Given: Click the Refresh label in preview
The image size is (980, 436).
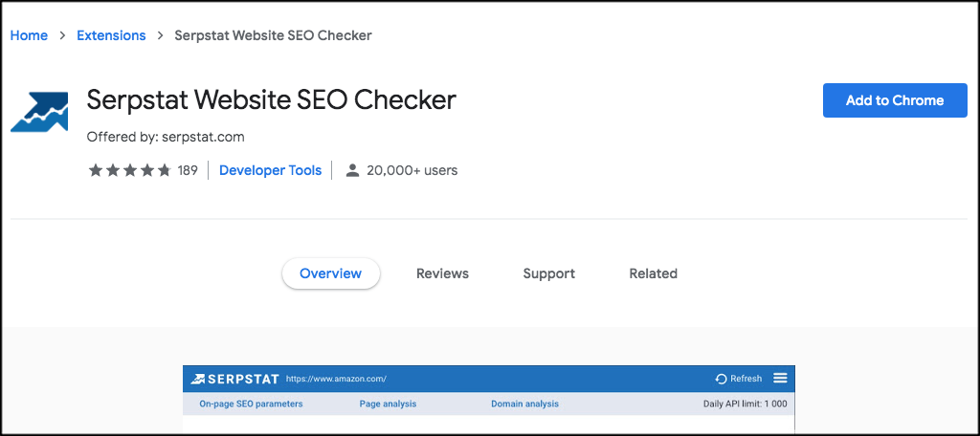Looking at the screenshot, I should tap(746, 379).
